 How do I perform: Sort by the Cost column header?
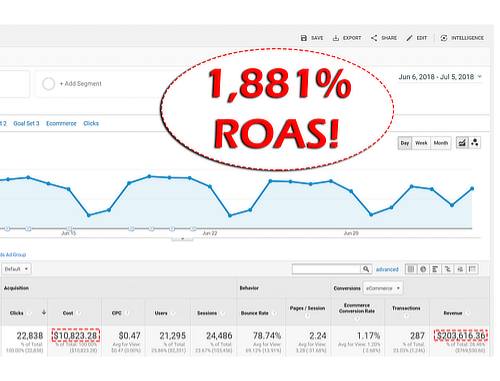68,313
